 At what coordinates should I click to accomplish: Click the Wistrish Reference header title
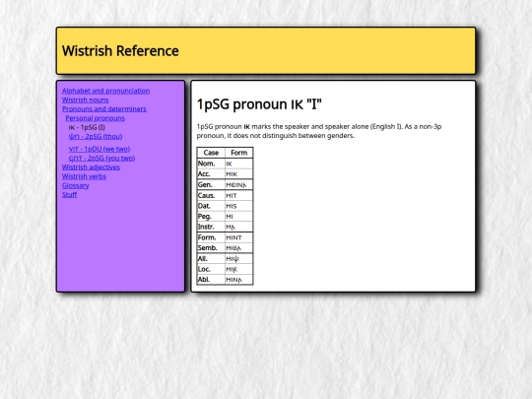coord(120,51)
